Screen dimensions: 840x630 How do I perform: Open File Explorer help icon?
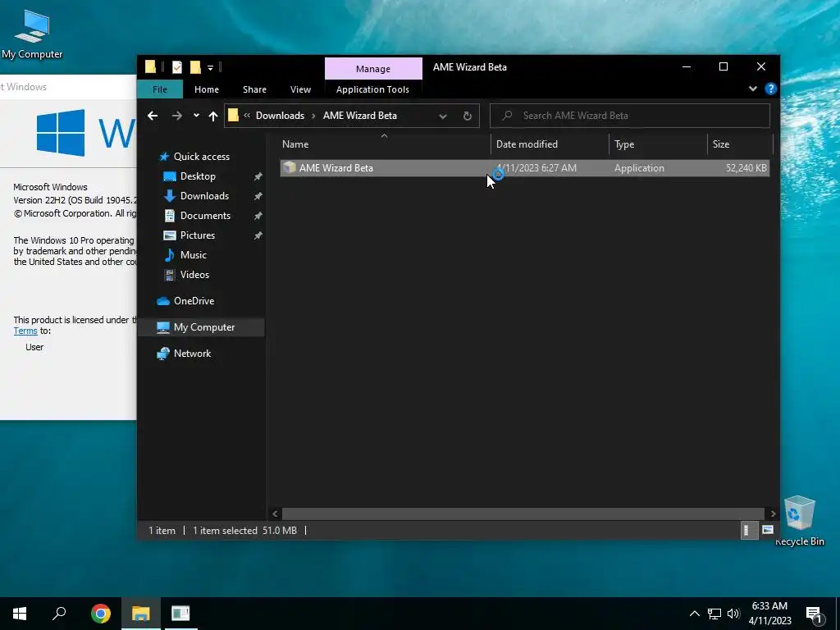pyautogui.click(x=770, y=89)
